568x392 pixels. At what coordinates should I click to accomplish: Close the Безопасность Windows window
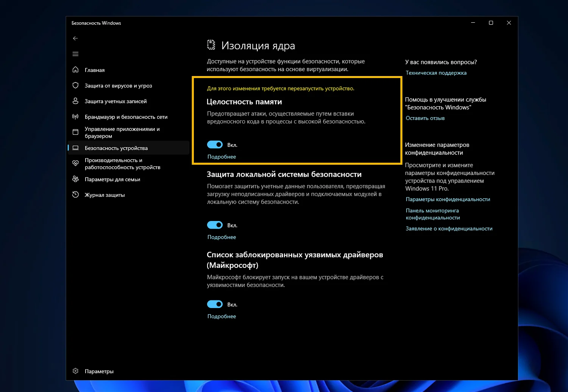tap(509, 23)
